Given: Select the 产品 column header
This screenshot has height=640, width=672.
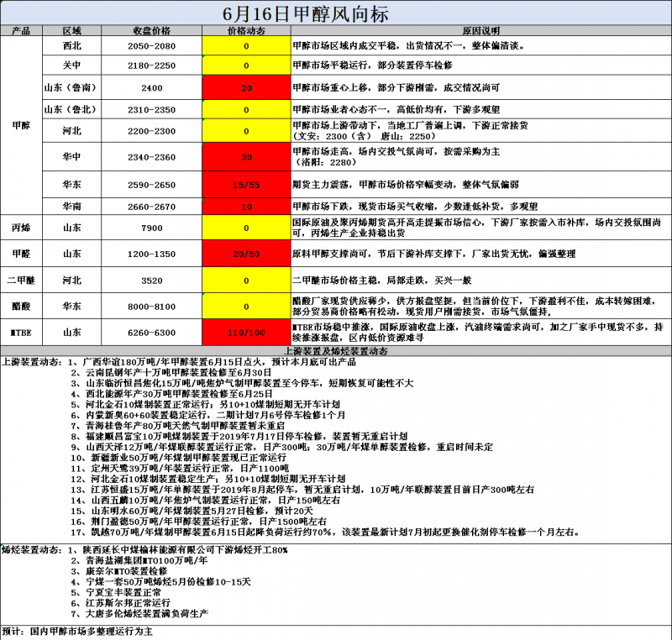Looking at the screenshot, I should coord(21,31).
